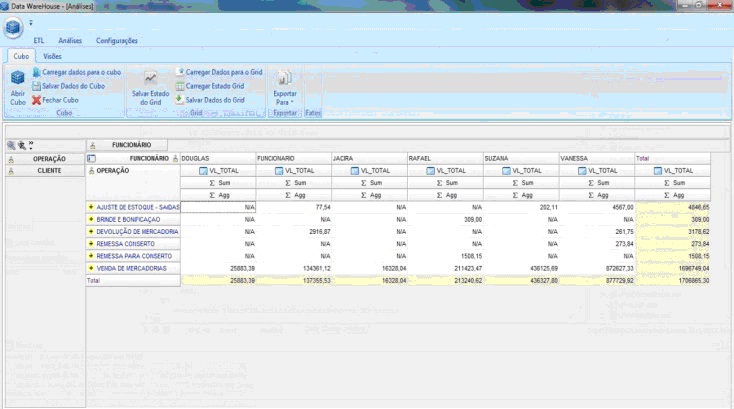Click the CLIENTE dimension field button
Screen dimensions: 734x409
point(48,171)
